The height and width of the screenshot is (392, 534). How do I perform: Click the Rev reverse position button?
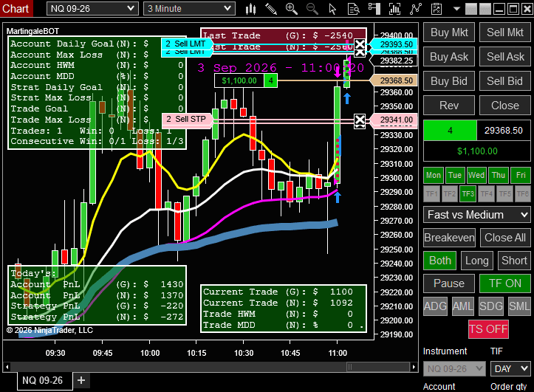click(449, 106)
